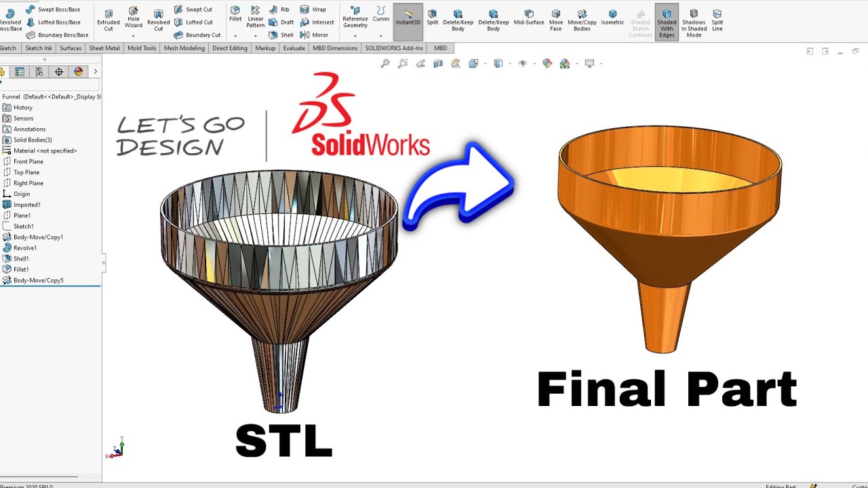
Task: Select Solid Bodies(3) folder
Action: coord(27,140)
